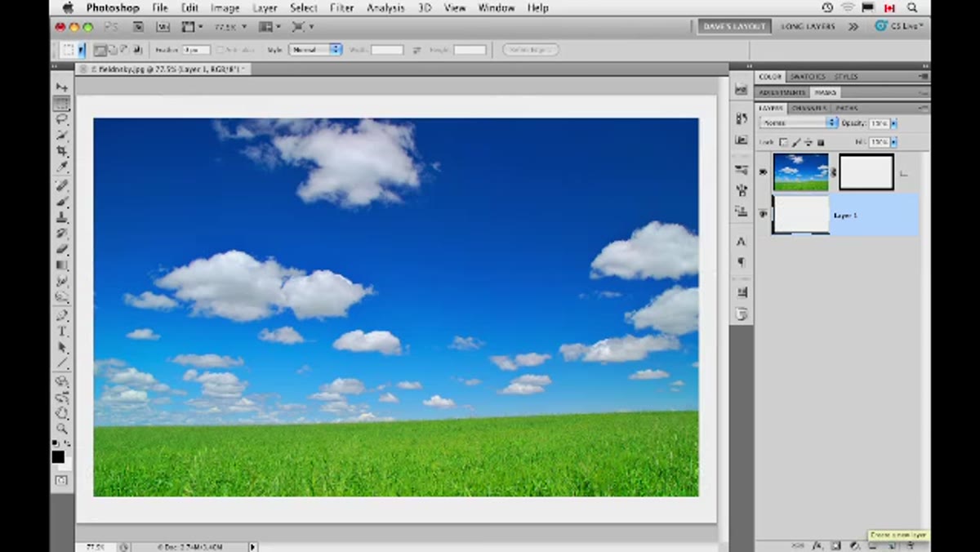Select the Type tool
The height and width of the screenshot is (552, 980).
point(62,332)
